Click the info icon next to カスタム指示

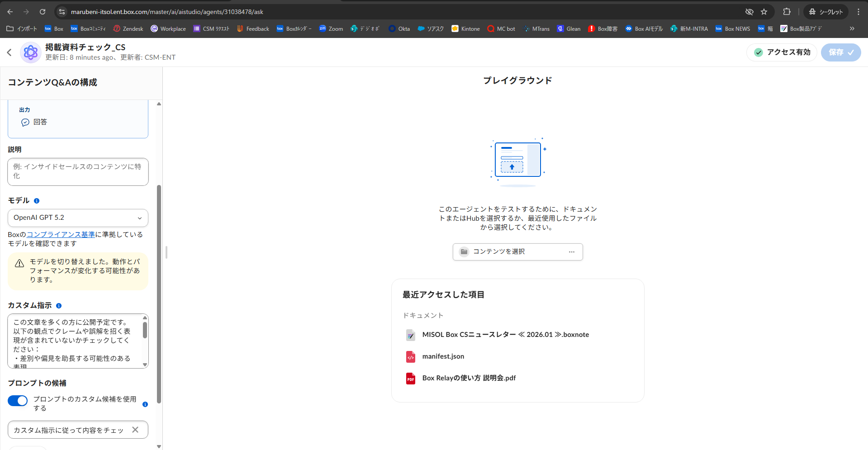coord(59,306)
